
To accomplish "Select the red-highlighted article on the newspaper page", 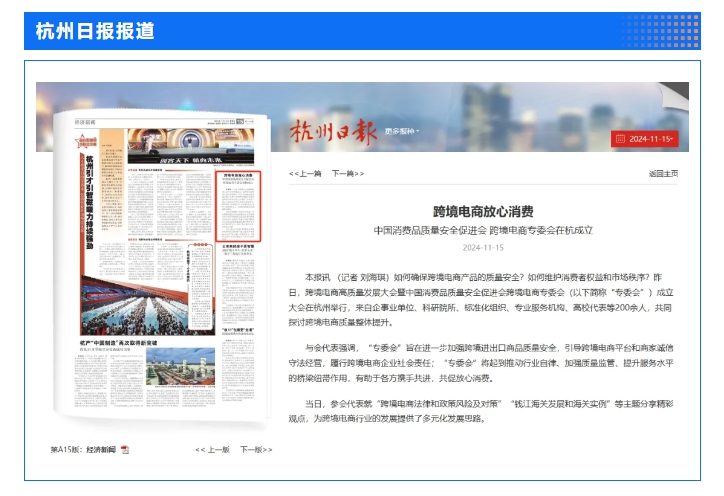I will [238, 205].
